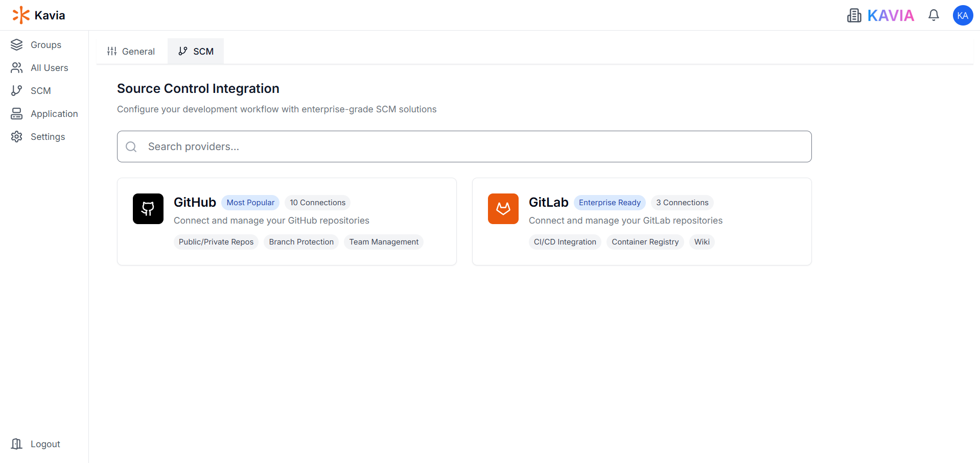Click the 10 Connections badge

[318, 203]
